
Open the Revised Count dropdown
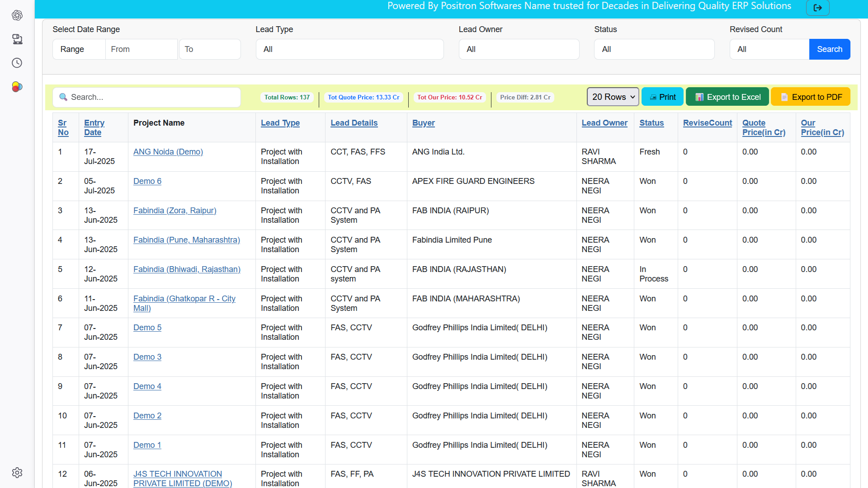coord(769,49)
